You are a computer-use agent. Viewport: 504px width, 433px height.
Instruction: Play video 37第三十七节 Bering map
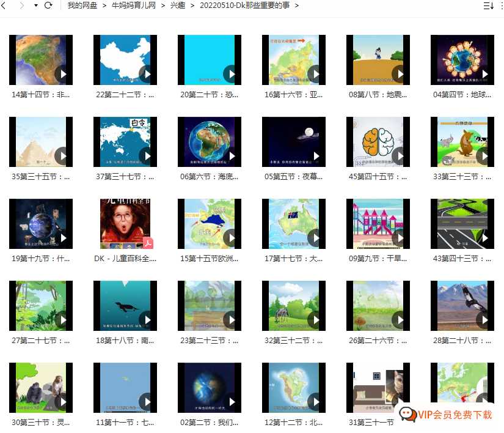tap(125, 142)
